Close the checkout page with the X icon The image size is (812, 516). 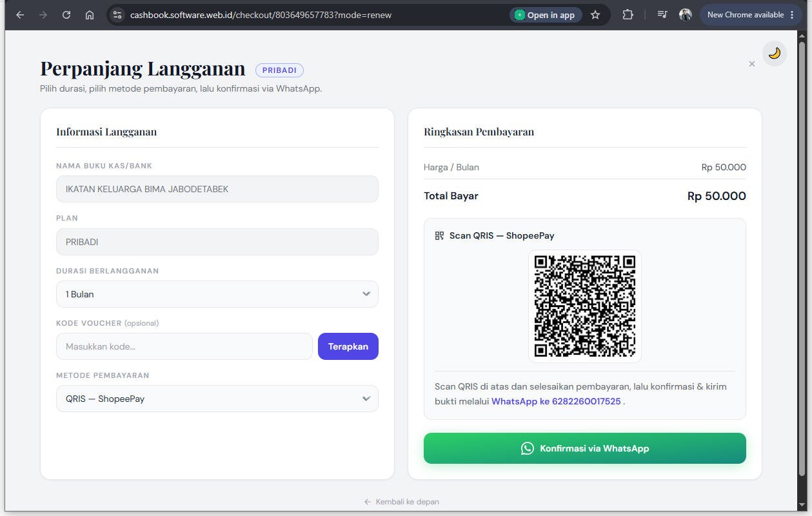[x=751, y=64]
